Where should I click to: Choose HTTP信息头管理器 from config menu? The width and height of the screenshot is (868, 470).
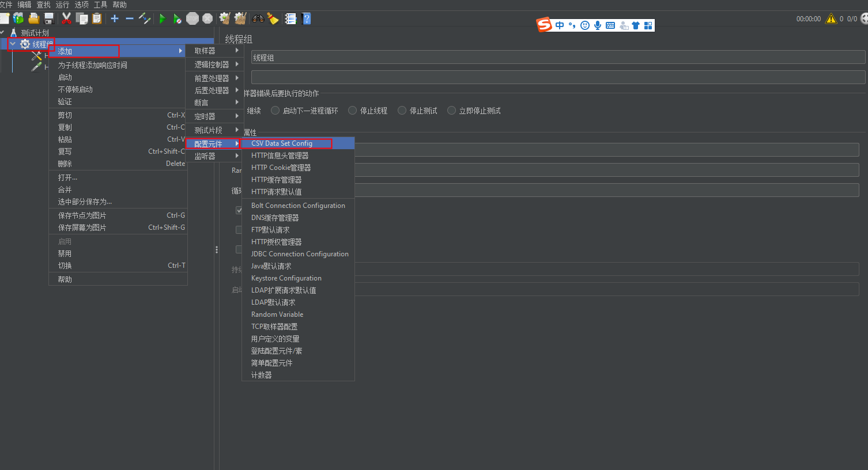(298, 156)
